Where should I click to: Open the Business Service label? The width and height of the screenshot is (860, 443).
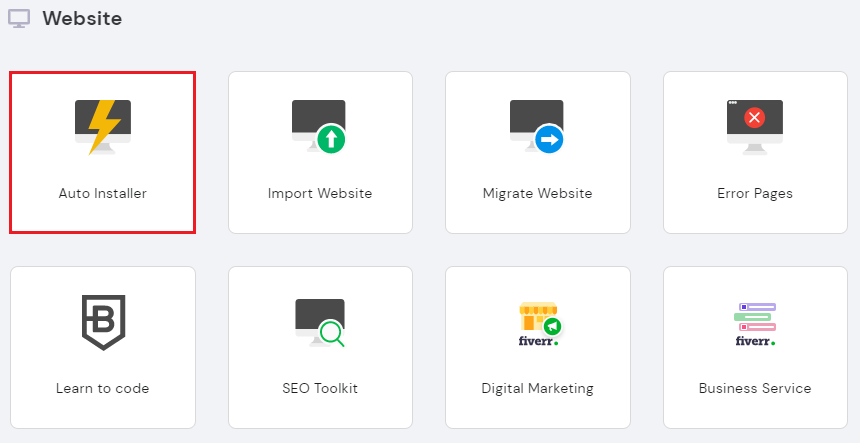[755, 388]
